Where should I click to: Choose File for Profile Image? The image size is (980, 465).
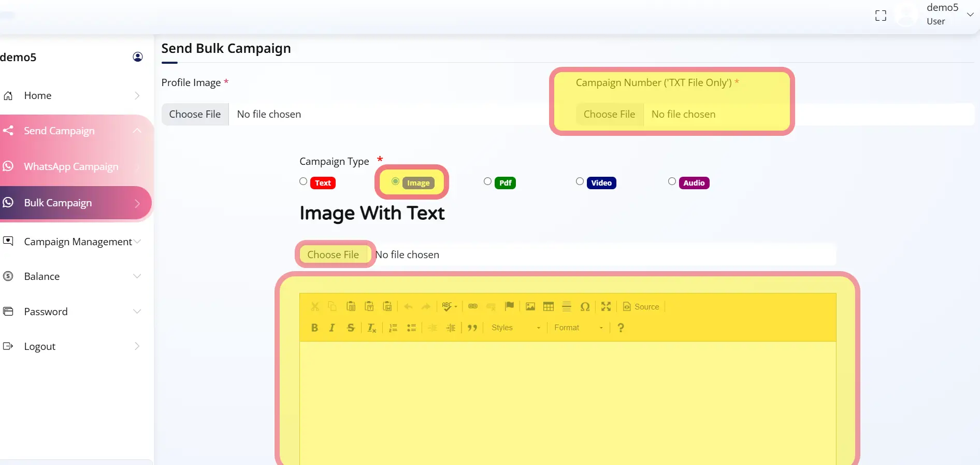coord(195,114)
